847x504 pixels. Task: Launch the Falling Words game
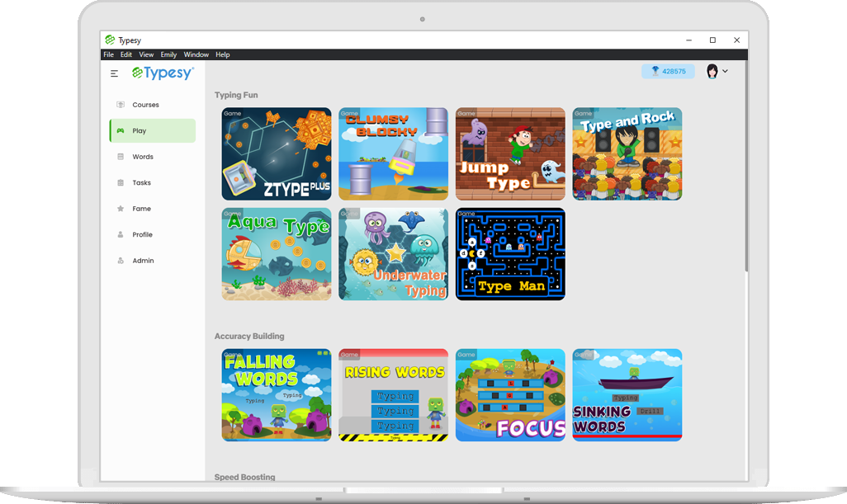click(x=277, y=395)
